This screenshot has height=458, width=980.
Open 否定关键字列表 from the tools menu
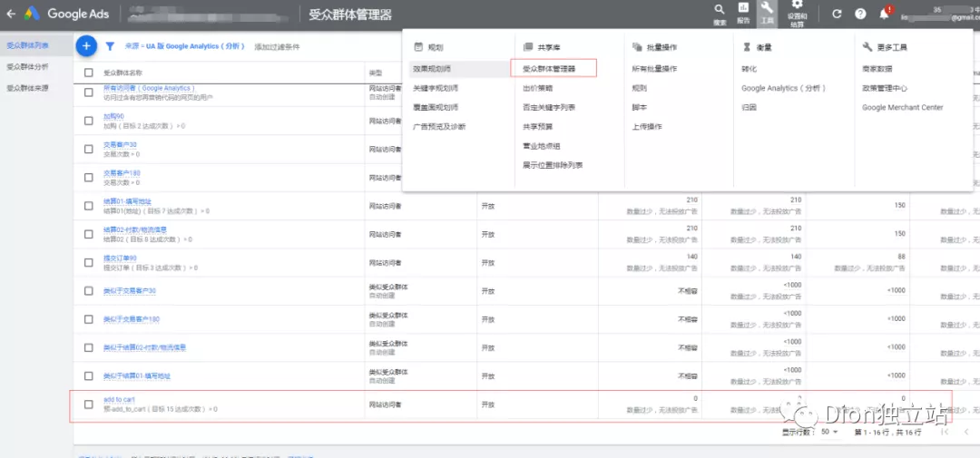(x=549, y=107)
